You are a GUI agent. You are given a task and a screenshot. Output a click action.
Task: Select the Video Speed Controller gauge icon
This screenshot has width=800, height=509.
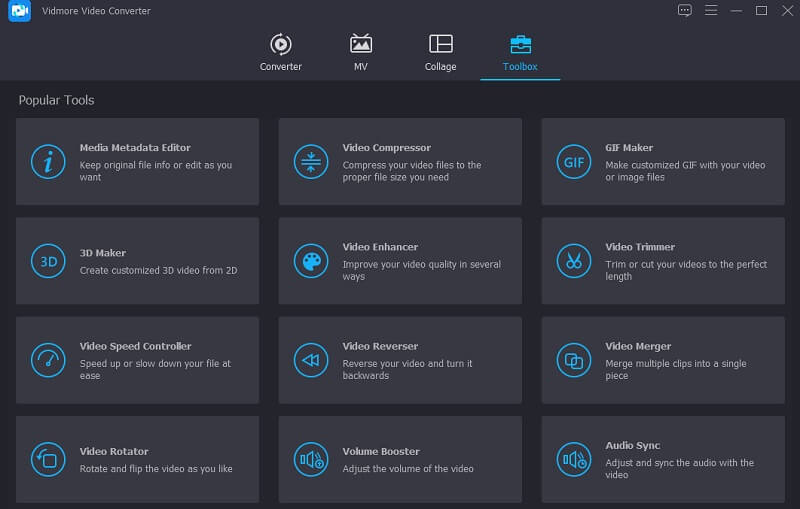[48, 360]
